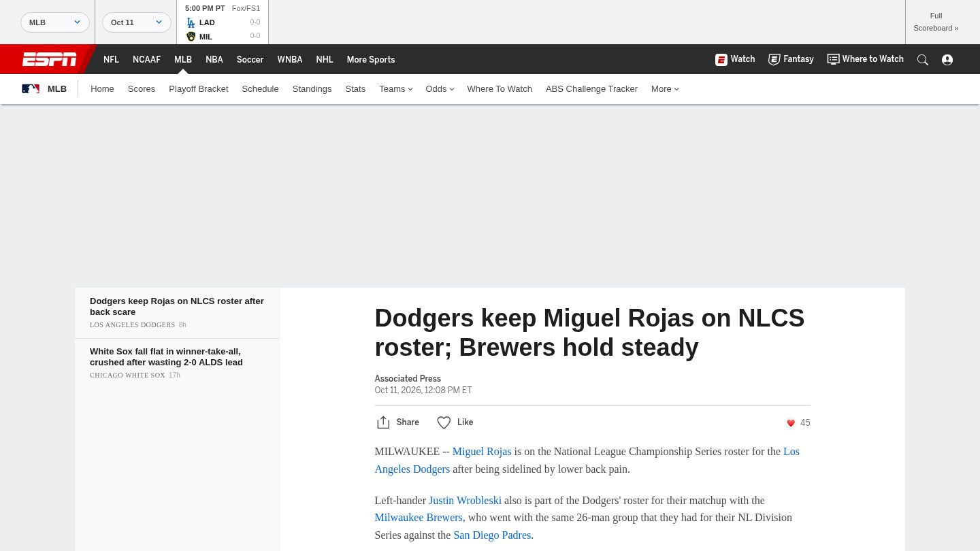The width and height of the screenshot is (980, 551).
Task: Follow the Miguel Rojas player link
Action: click(482, 452)
